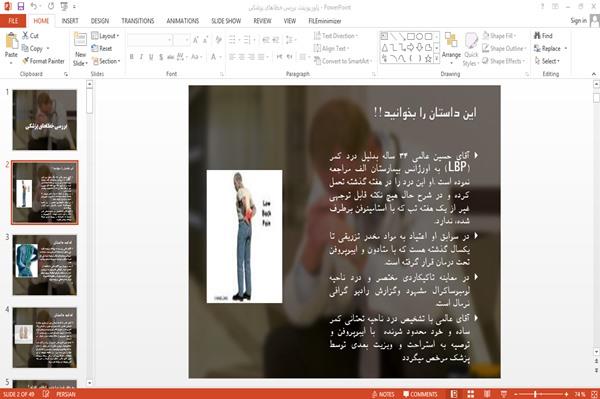Open the font size combo box
This screenshot has width=600, height=399.
point(181,40)
